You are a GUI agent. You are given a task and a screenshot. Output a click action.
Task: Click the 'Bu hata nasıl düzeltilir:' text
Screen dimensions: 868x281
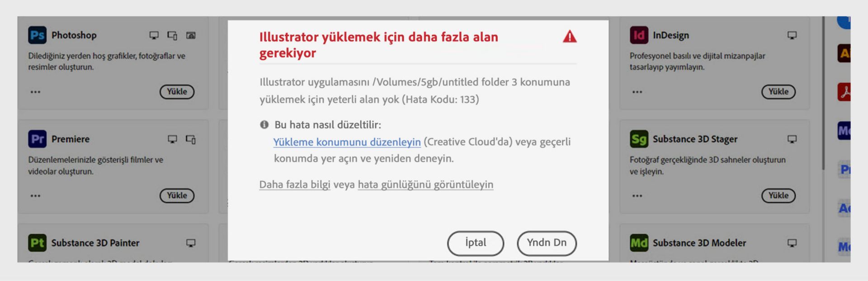tap(328, 124)
